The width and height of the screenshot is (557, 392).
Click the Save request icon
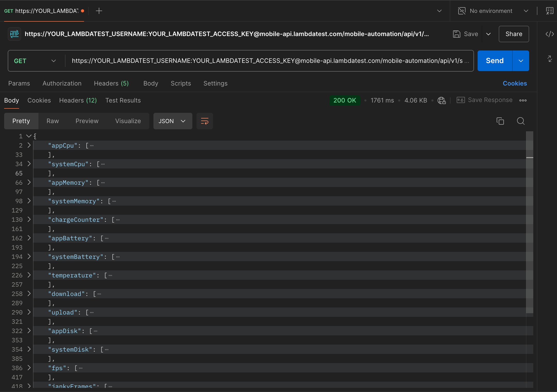[x=457, y=34]
